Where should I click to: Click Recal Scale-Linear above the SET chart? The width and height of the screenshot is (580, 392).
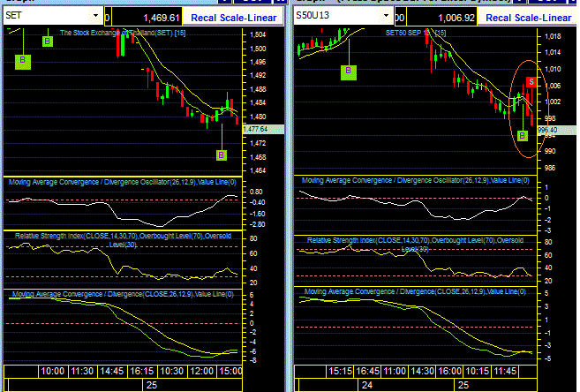click(233, 18)
